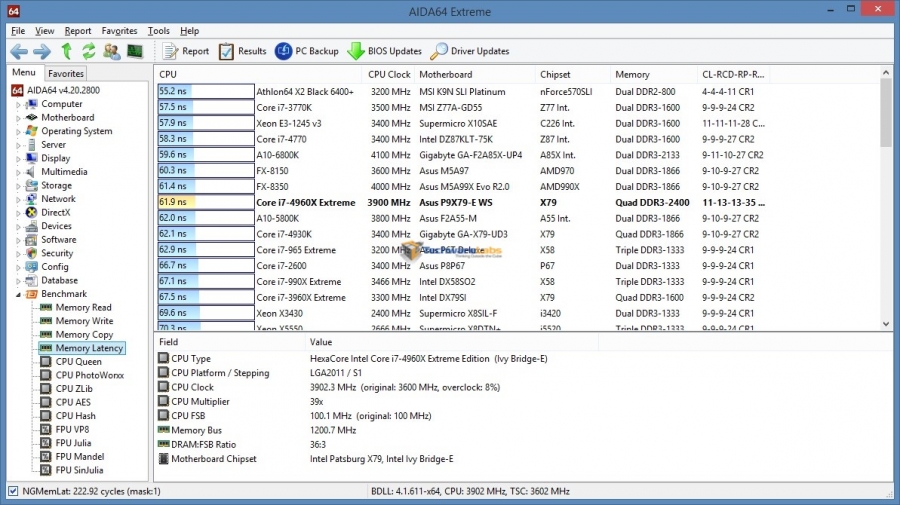Go back with the blue left arrow
This screenshot has width=900, height=505.
tap(19, 52)
